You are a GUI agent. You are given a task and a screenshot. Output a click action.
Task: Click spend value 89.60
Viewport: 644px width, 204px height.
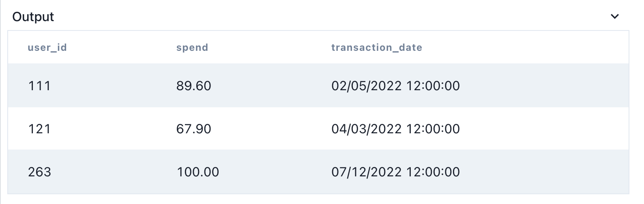(194, 86)
